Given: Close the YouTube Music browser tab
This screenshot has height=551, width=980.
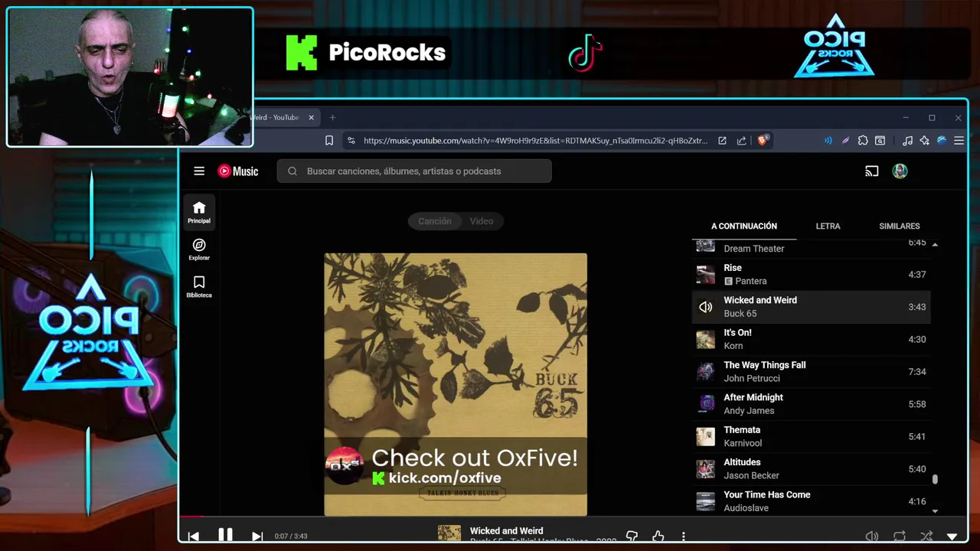Looking at the screenshot, I should 312,118.
